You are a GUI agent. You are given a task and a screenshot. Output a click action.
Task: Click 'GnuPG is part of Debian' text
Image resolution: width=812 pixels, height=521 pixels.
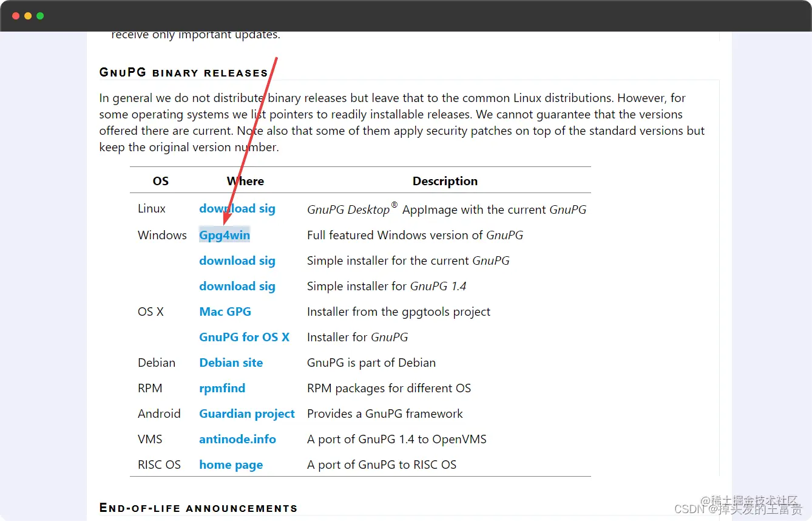(371, 363)
